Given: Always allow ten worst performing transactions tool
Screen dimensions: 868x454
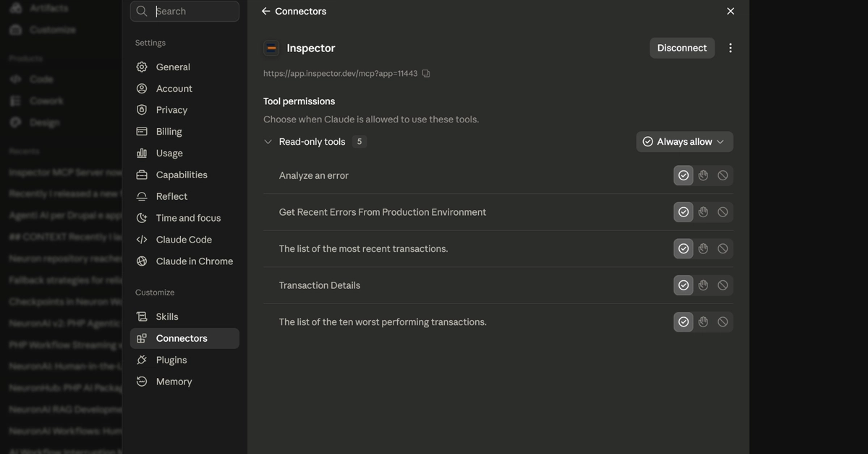Looking at the screenshot, I should pos(684,321).
